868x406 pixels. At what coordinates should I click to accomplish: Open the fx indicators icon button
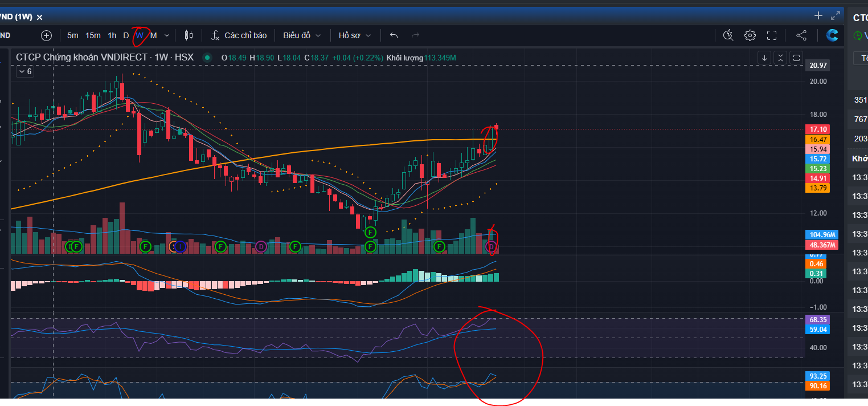coord(215,35)
